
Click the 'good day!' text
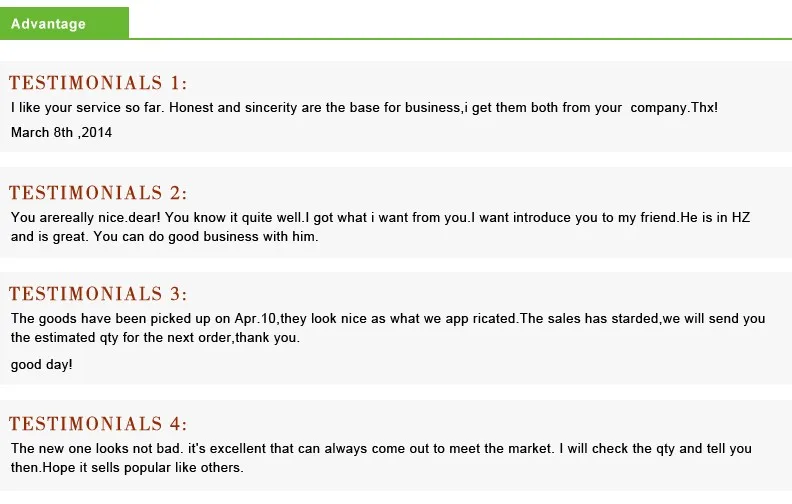pyautogui.click(x=41, y=365)
